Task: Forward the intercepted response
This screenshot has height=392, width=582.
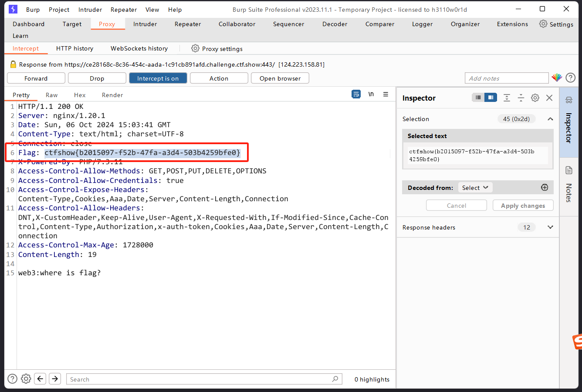Action: (x=36, y=78)
